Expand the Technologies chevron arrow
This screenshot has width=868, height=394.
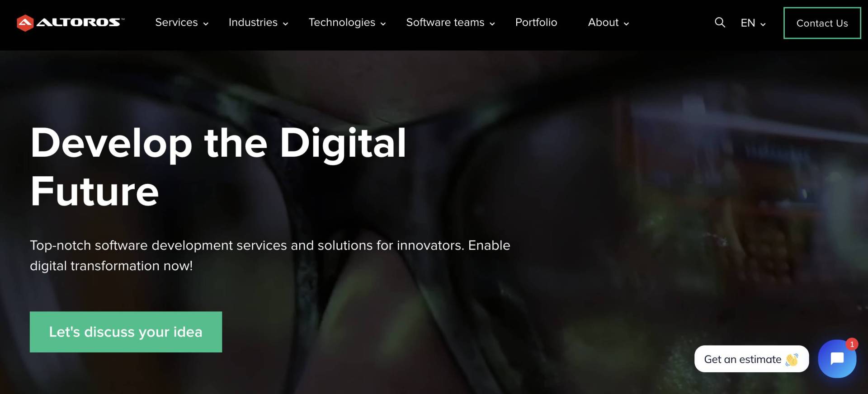[383, 24]
